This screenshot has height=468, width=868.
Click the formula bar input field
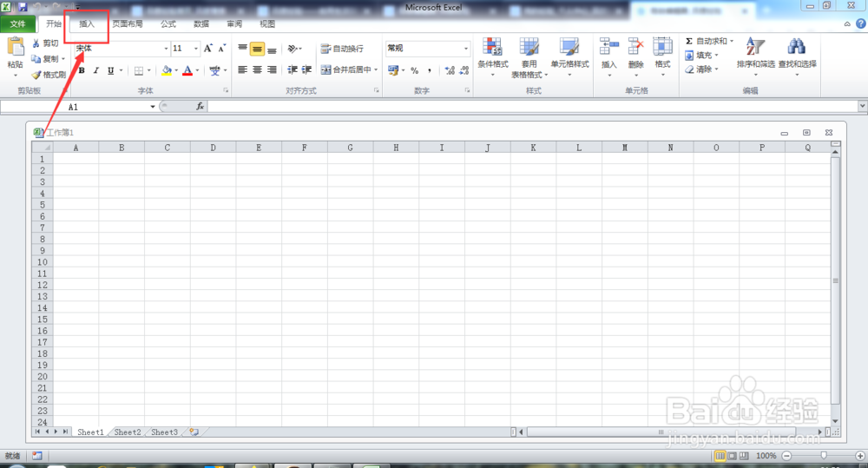[x=533, y=106]
